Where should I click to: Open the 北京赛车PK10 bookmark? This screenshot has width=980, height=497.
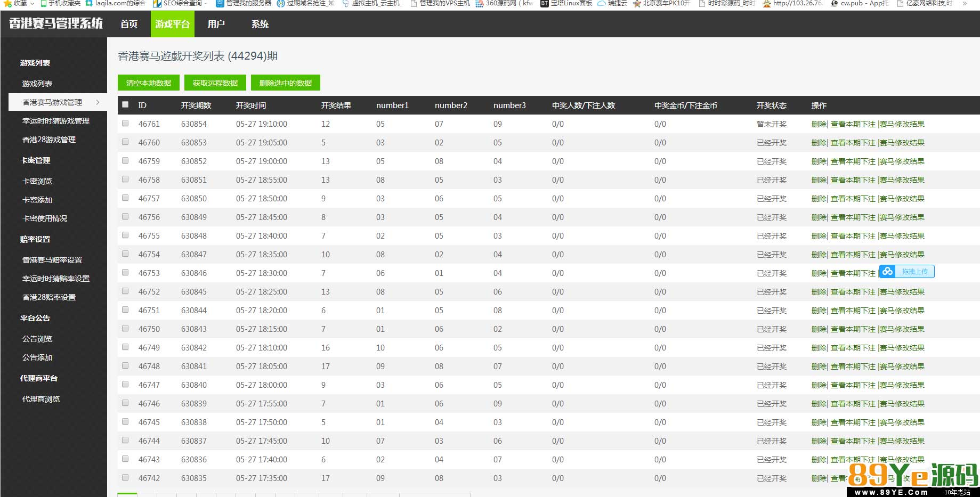637,3
